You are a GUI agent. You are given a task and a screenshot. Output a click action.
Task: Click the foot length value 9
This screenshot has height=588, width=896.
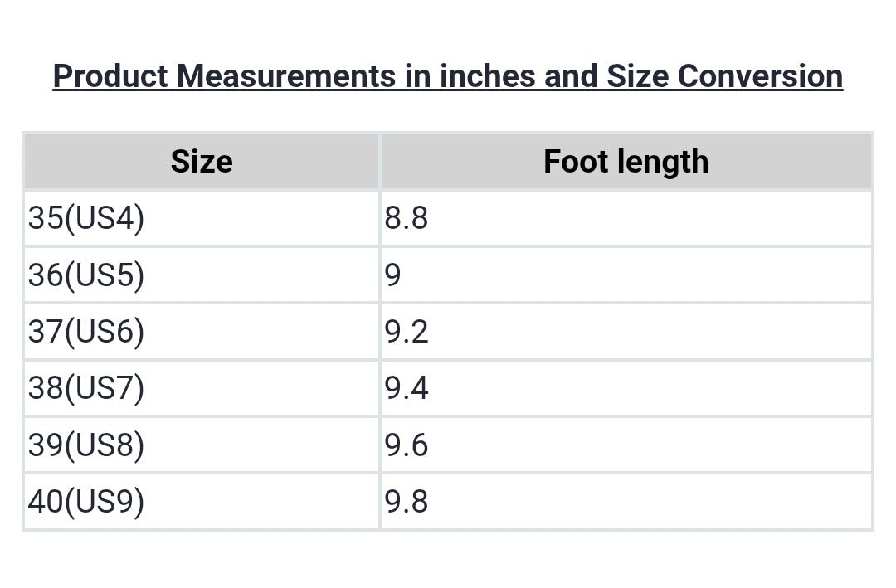pyautogui.click(x=393, y=275)
